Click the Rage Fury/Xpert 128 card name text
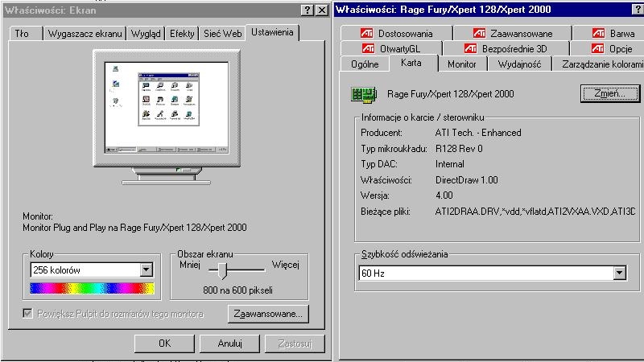 point(451,94)
